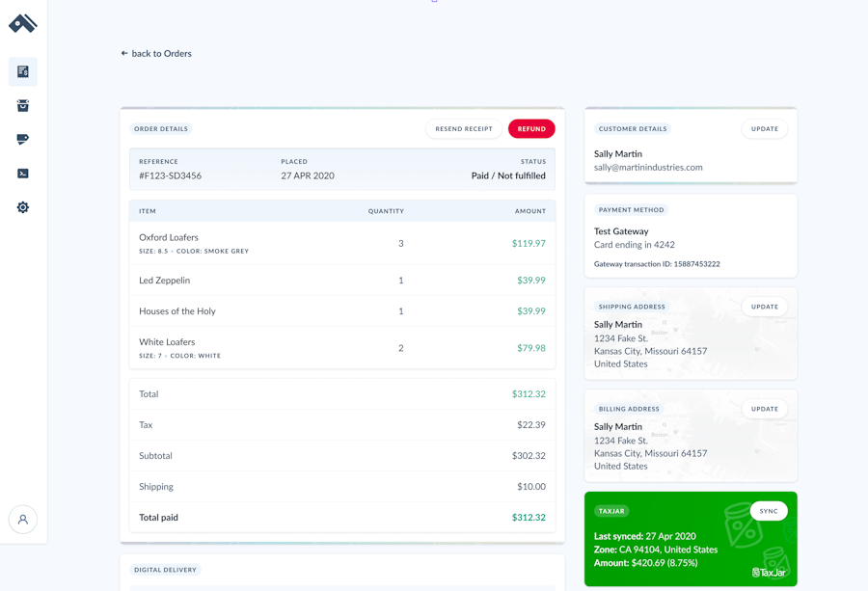Click the Developer terminal icon in sidebar
Viewport: 868px width, 591px height.
(21, 173)
